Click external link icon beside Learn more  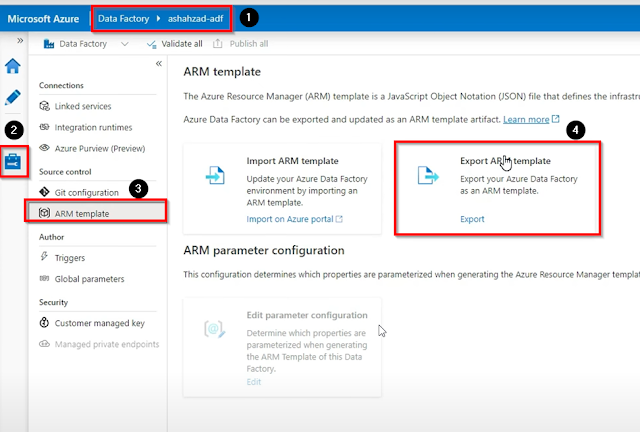pyautogui.click(x=556, y=119)
